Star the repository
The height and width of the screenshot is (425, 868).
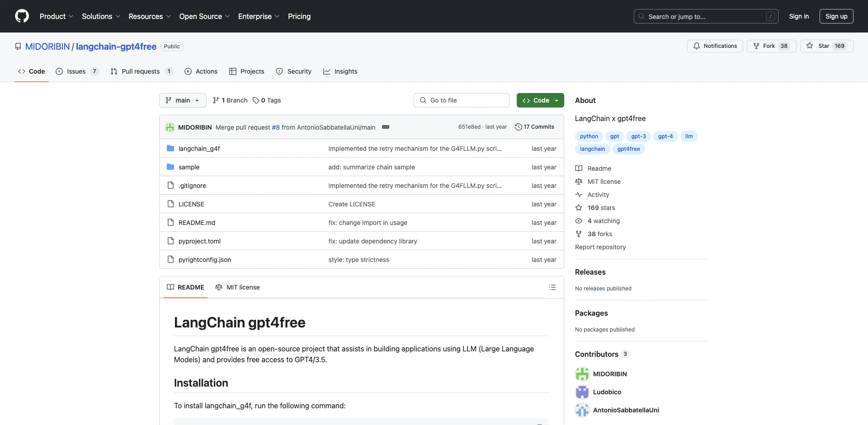coord(826,46)
